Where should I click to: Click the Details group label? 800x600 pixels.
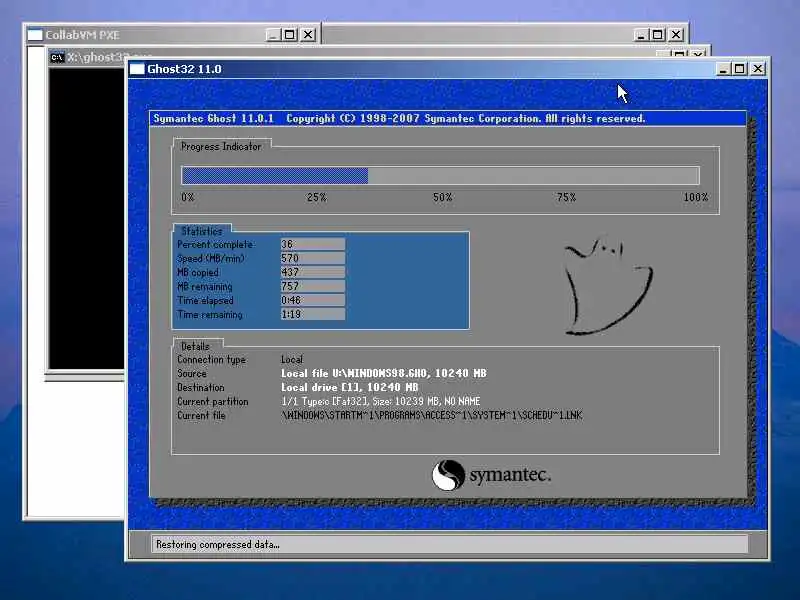click(x=195, y=346)
